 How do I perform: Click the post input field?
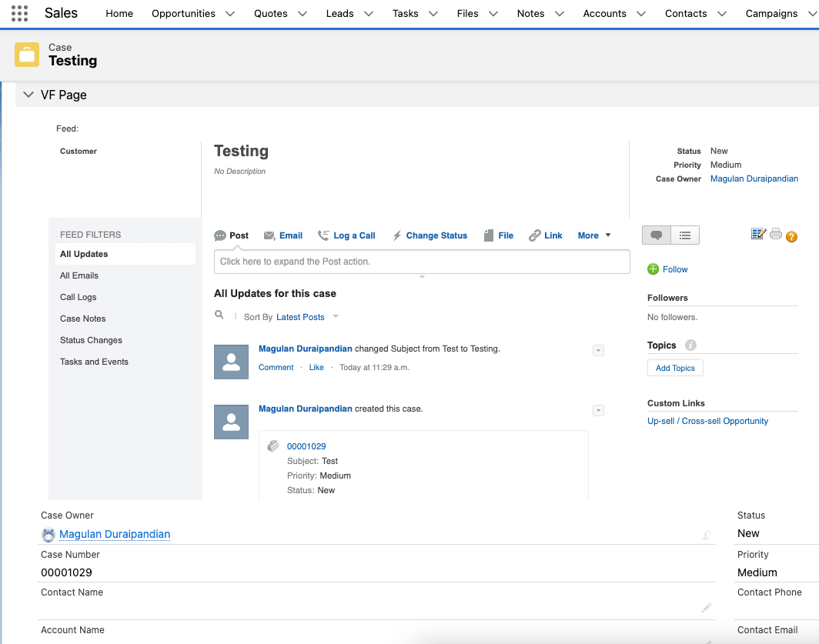click(x=422, y=262)
